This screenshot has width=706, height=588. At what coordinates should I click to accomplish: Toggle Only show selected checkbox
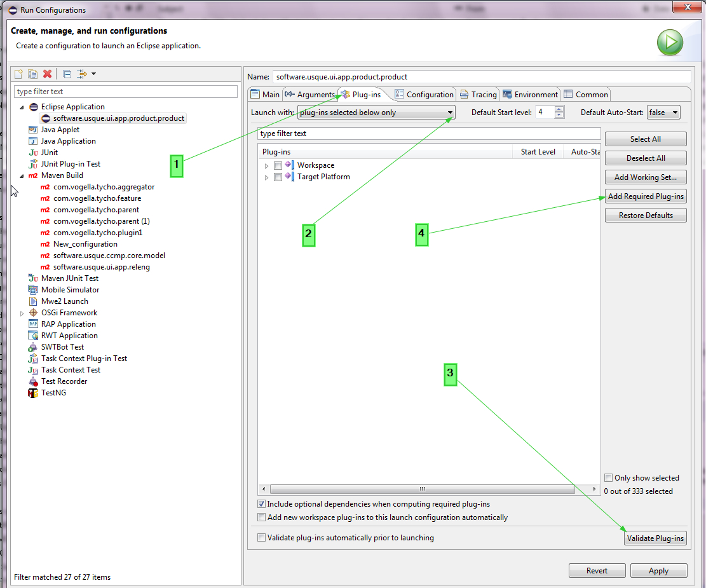tap(609, 477)
